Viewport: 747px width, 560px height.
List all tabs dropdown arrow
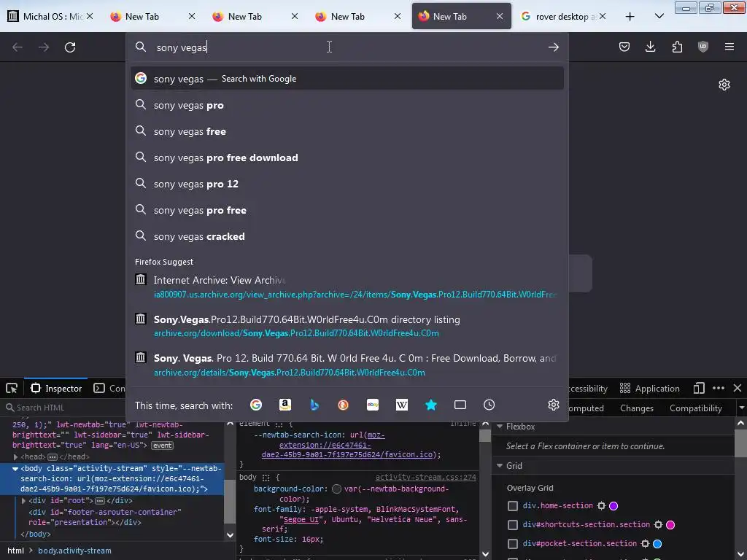659,16
